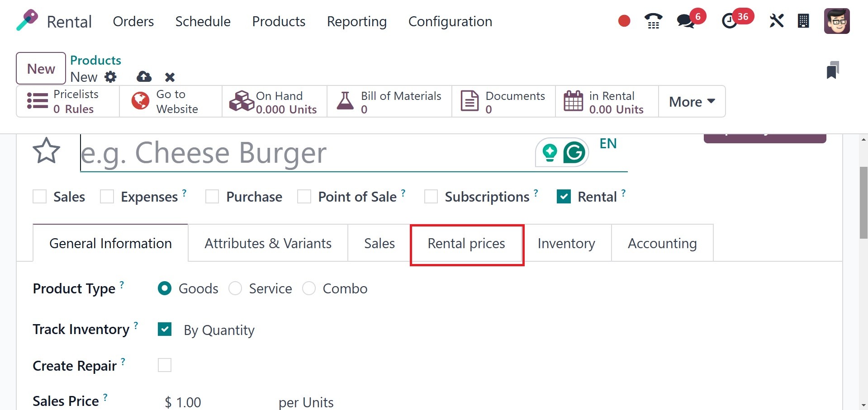Open the chat messages icon
This screenshot has height=410, width=868.
[686, 21]
